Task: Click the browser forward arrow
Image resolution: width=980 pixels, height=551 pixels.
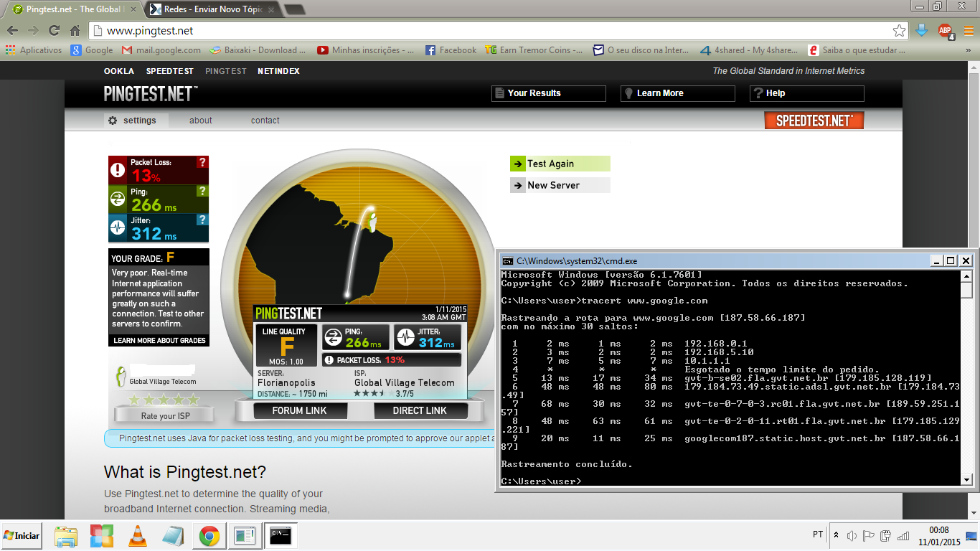Action: coord(33,31)
